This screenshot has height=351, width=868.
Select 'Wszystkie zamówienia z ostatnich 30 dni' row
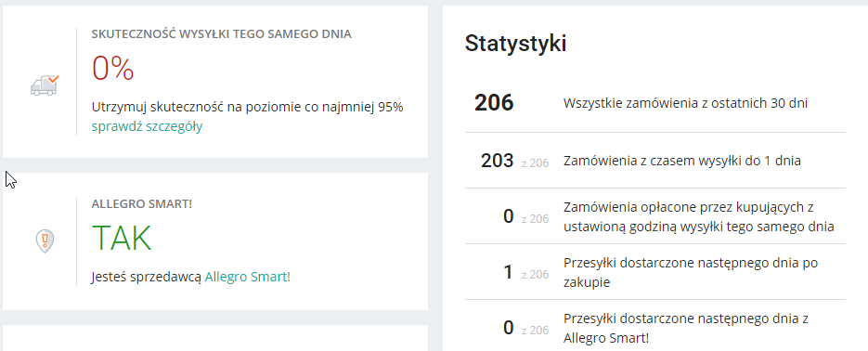coord(655,103)
